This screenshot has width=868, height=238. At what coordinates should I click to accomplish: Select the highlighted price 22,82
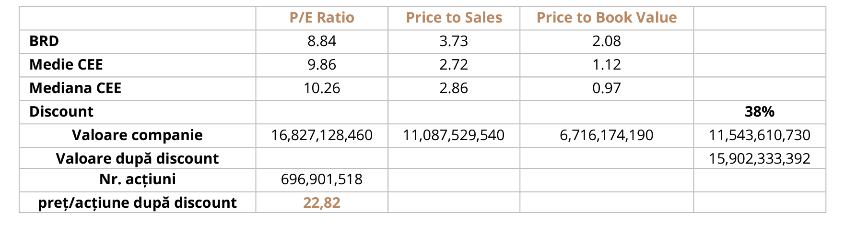tap(322, 202)
